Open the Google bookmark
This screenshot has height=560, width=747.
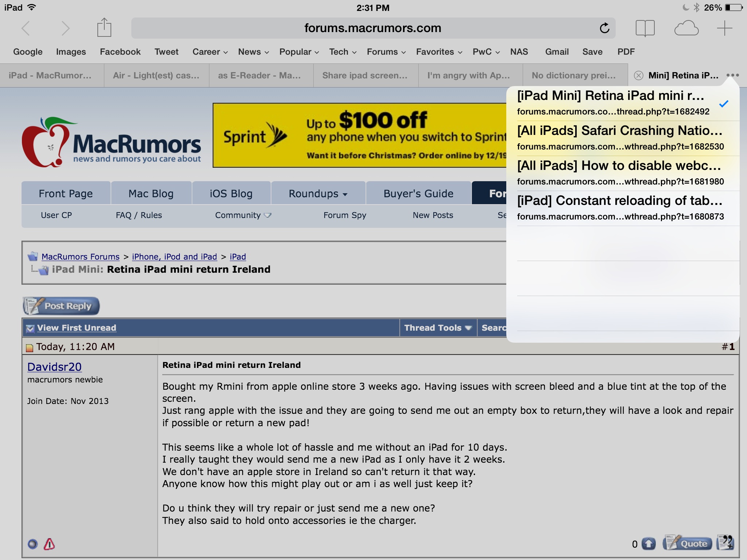click(28, 52)
